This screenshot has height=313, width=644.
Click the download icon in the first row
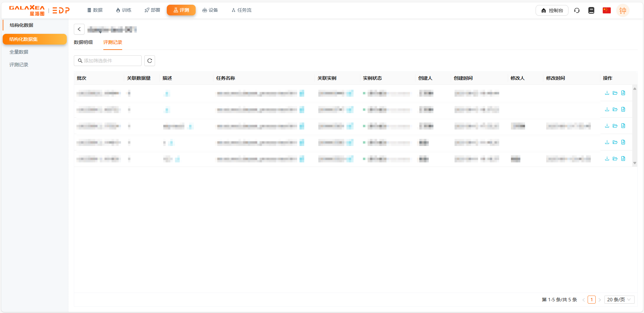(607, 93)
